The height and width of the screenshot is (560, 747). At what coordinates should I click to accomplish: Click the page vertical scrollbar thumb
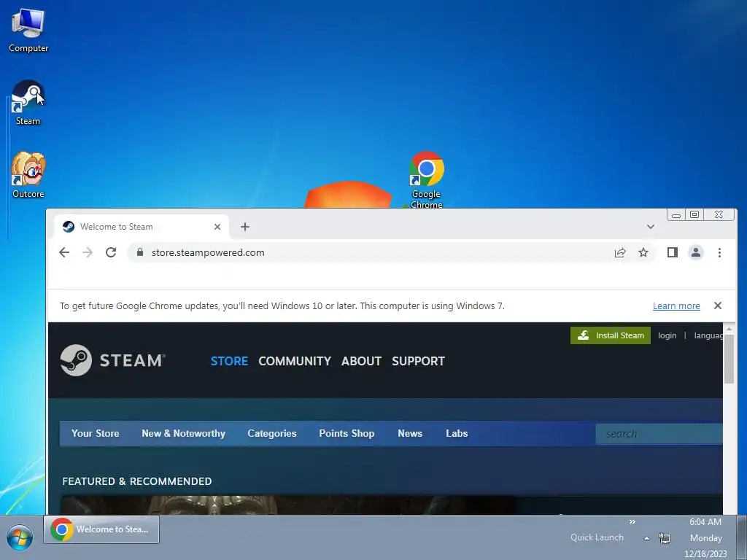point(729,359)
